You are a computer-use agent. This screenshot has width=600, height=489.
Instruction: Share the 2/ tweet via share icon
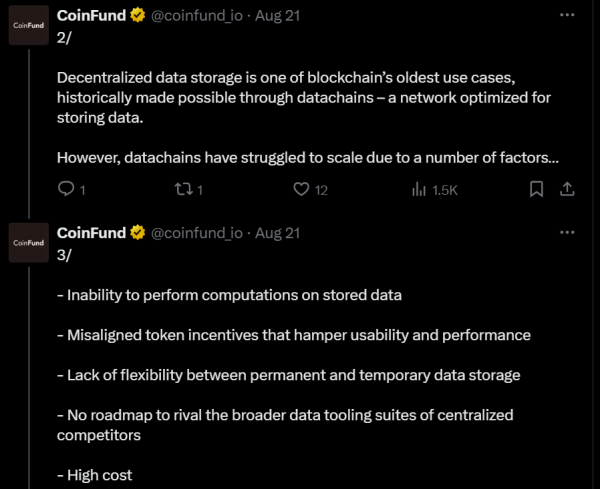tap(565, 189)
